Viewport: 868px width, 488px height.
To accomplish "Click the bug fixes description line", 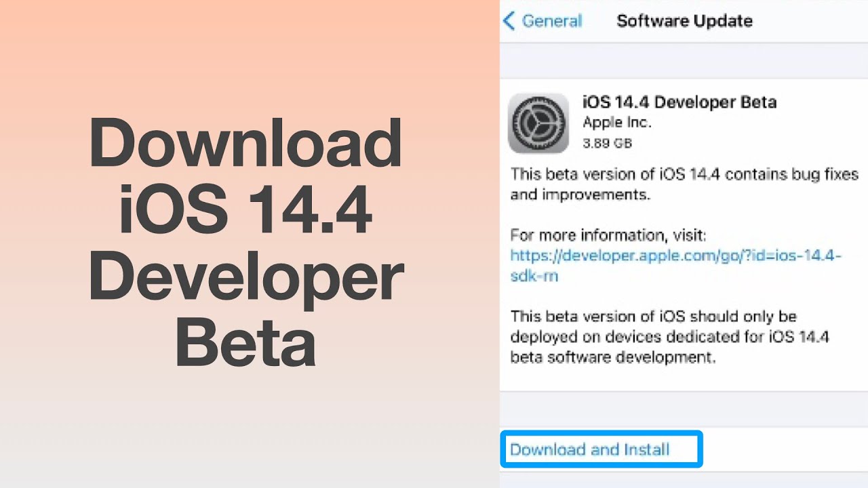I will pyautogui.click(x=684, y=174).
